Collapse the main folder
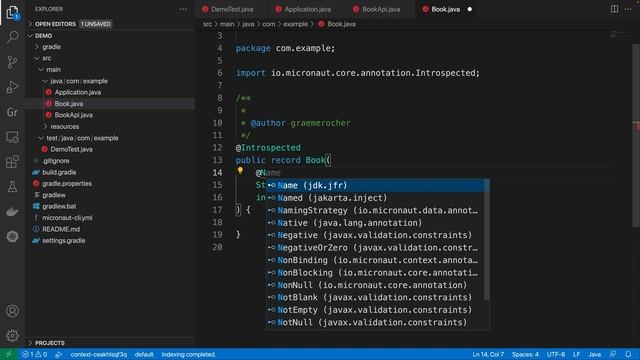640x360 pixels. tap(111, 70)
